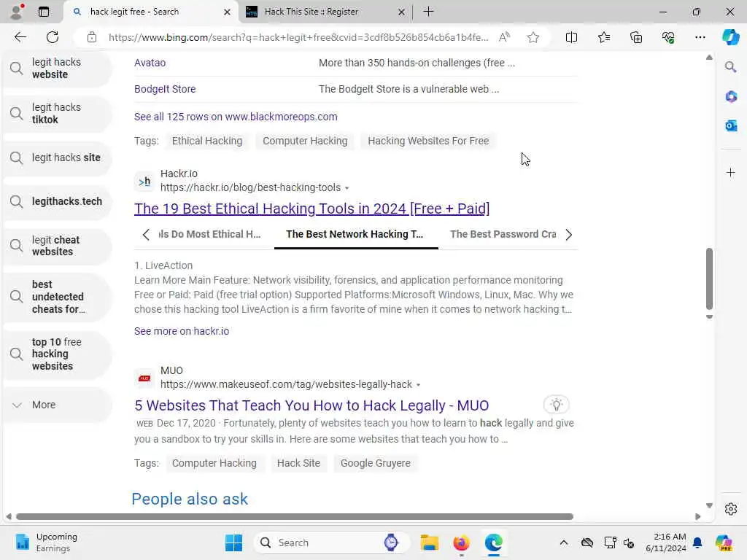Open sidebar search icon
This screenshot has height=560, width=747.
coord(731,67)
